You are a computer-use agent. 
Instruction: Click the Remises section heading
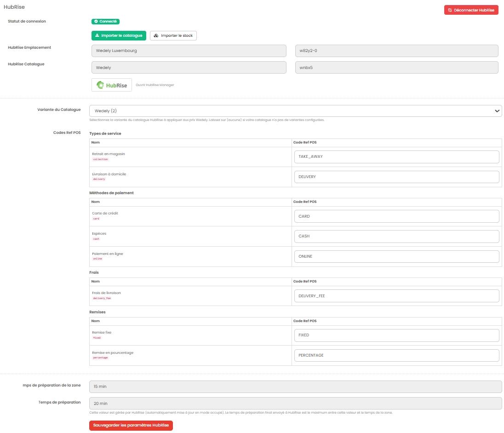(x=97, y=312)
